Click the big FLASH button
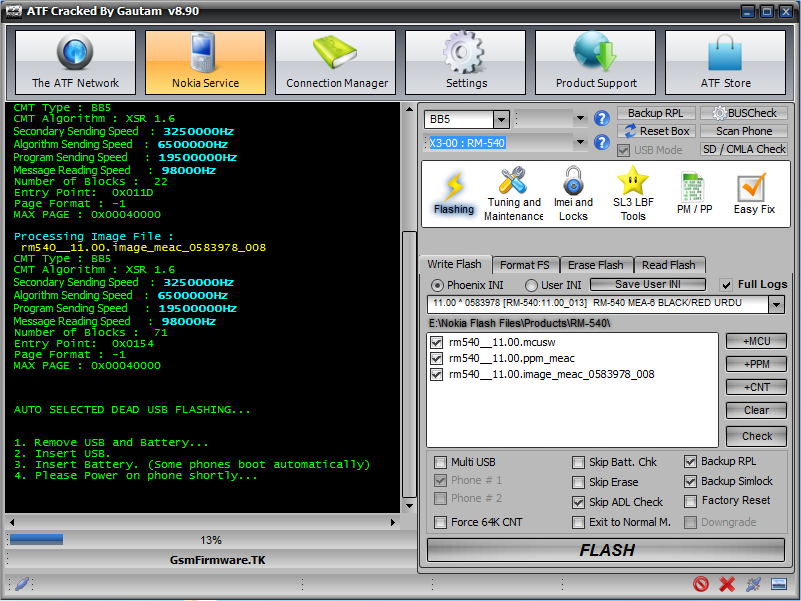The height and width of the screenshot is (601, 801). pyautogui.click(x=606, y=550)
